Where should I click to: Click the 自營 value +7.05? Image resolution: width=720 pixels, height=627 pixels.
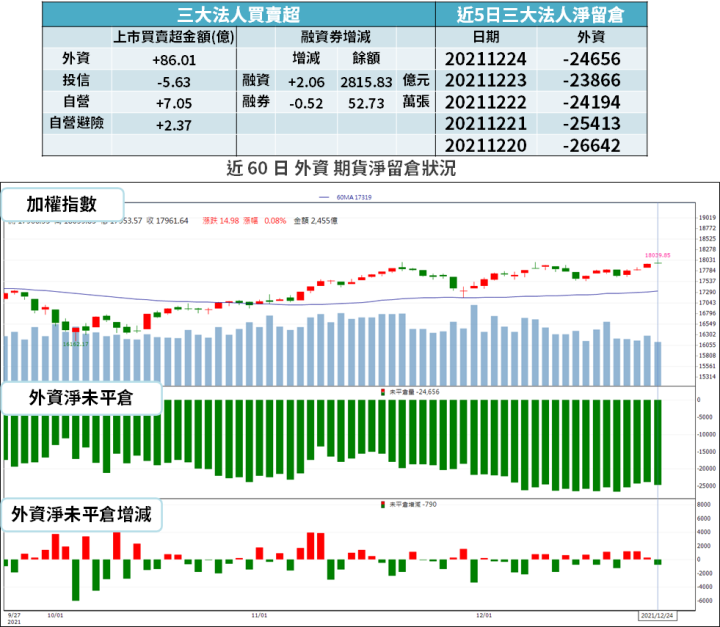click(174, 103)
